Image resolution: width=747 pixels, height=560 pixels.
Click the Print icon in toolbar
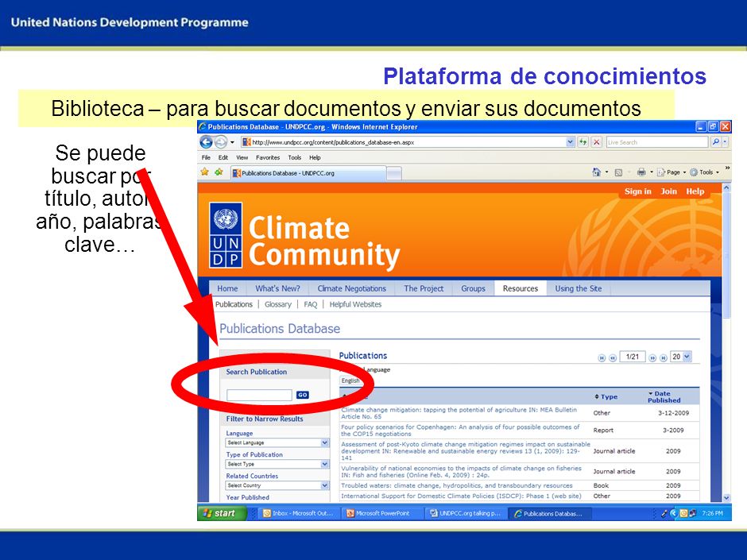tap(642, 172)
